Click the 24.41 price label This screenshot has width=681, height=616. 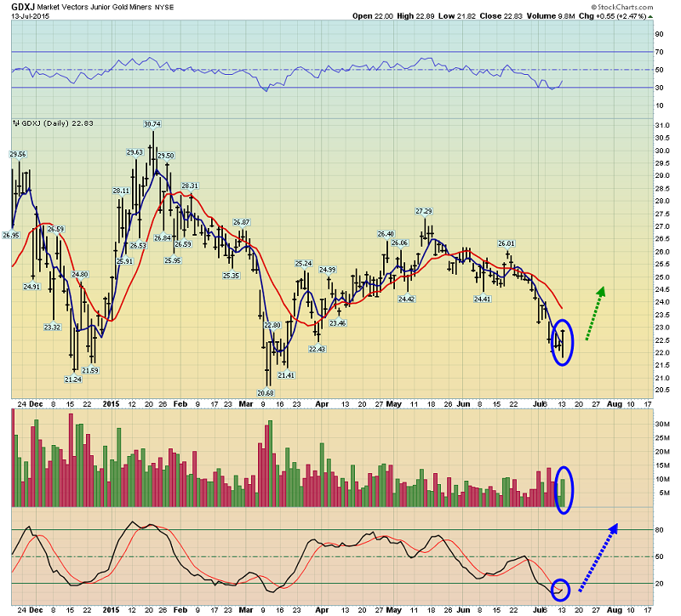pyautogui.click(x=483, y=299)
